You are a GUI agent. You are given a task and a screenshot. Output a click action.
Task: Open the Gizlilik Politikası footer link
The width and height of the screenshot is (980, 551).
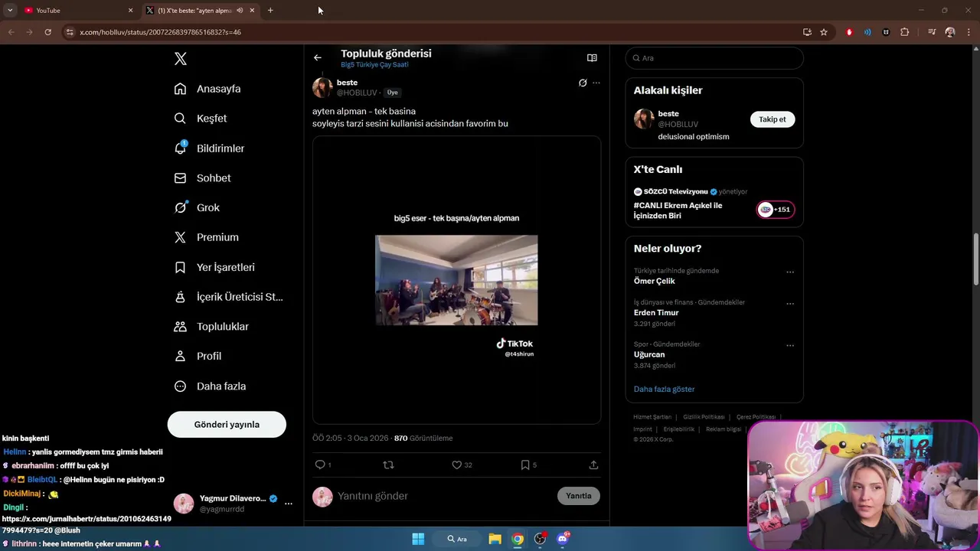tap(704, 417)
